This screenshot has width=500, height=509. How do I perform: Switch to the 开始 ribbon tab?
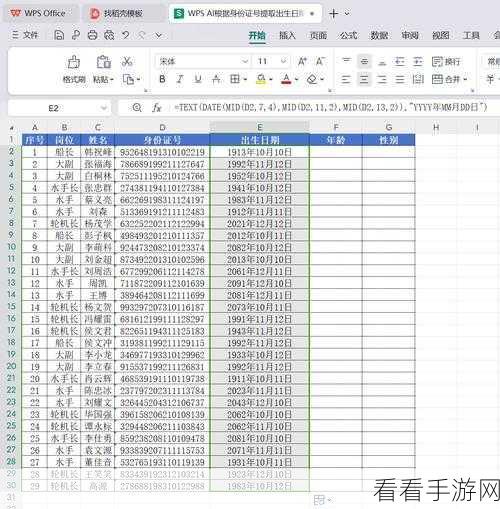click(257, 35)
